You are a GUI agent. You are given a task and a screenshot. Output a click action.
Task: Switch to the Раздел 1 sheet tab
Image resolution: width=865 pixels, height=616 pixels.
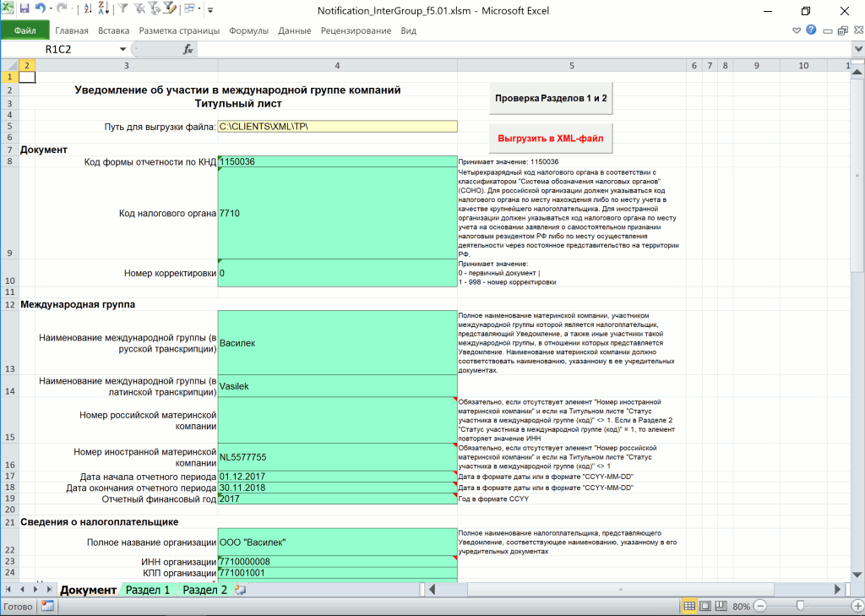[x=148, y=590]
